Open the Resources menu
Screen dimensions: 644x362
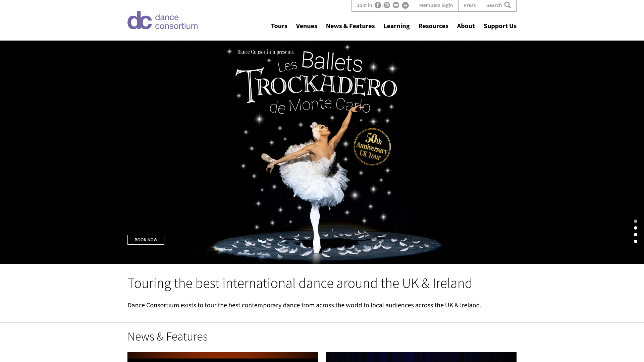(433, 26)
